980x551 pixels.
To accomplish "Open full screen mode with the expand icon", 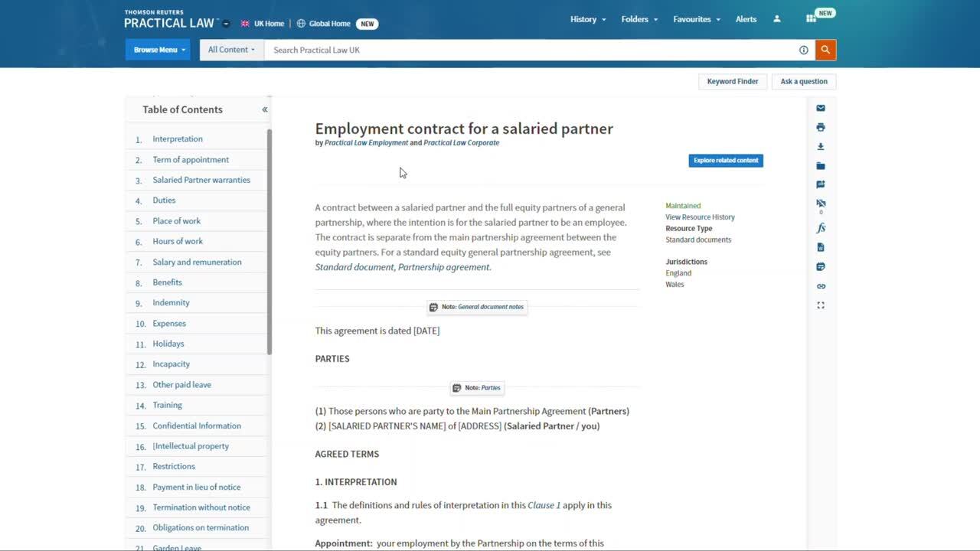I will tap(820, 305).
